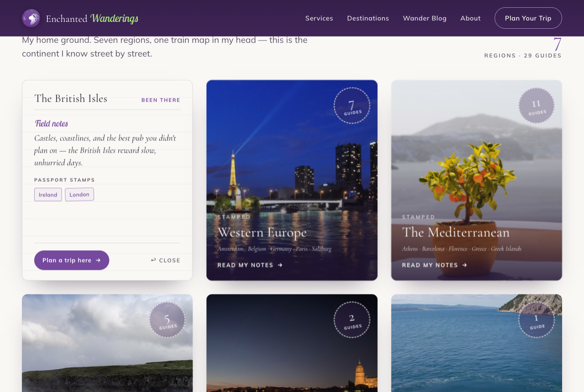Open the cloudy cliffs photo card thumbnail

point(107,343)
